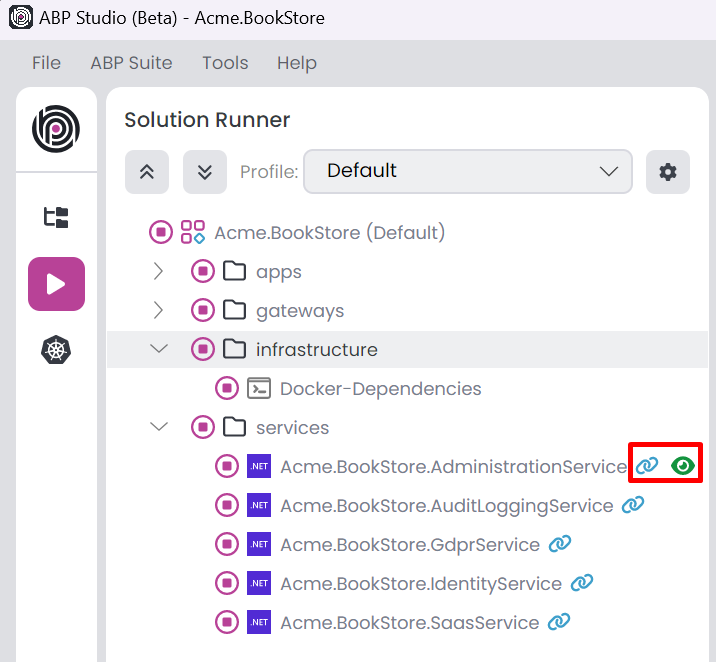This screenshot has height=662, width=716.
Task: Select the Solution Runner play icon
Action: point(56,284)
